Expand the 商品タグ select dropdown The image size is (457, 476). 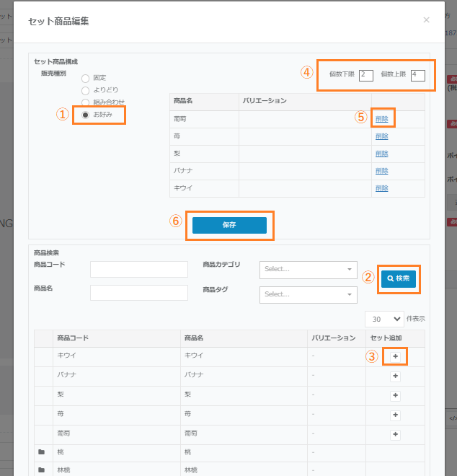click(308, 294)
